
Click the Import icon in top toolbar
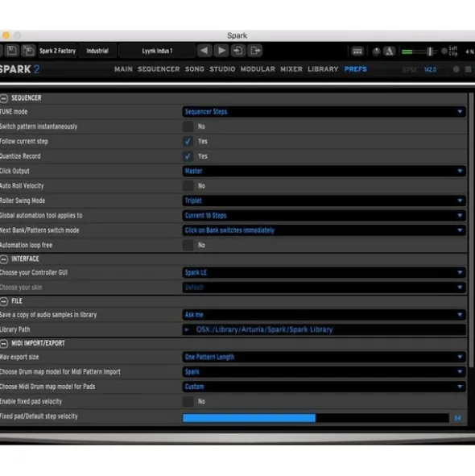tap(238, 51)
